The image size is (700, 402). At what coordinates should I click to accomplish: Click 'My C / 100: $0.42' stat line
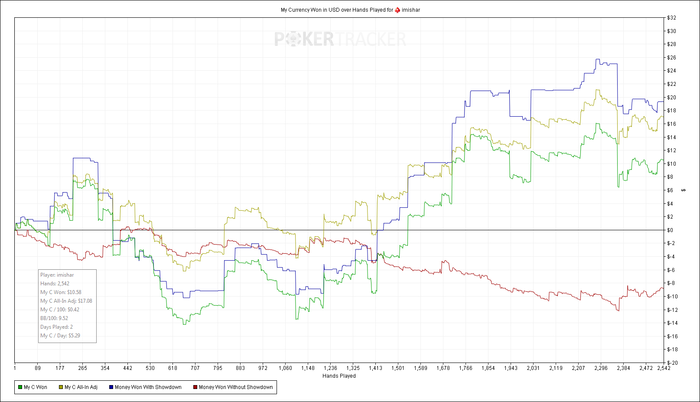pyautogui.click(x=60, y=310)
